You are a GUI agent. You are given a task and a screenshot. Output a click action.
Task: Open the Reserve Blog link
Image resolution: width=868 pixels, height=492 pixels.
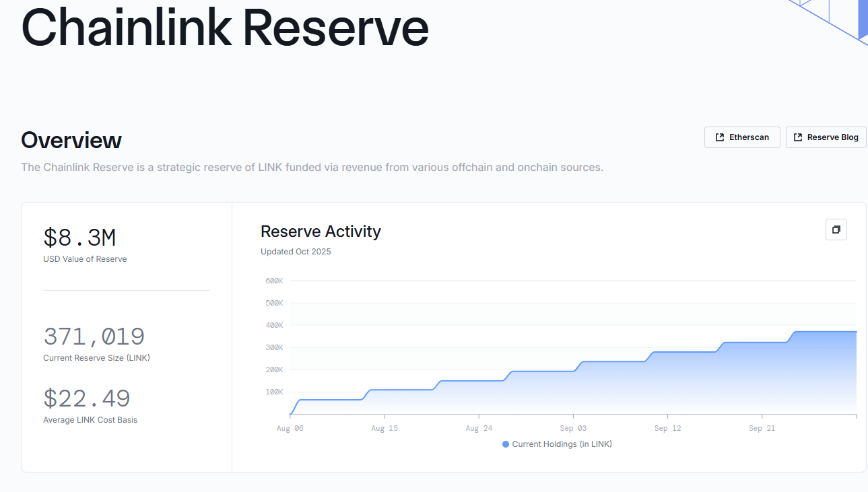point(826,137)
